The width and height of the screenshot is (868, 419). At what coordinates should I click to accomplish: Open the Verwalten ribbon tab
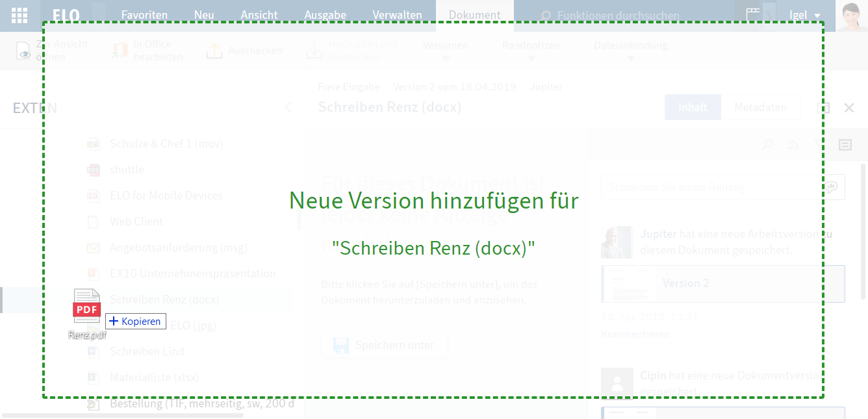coord(397,15)
